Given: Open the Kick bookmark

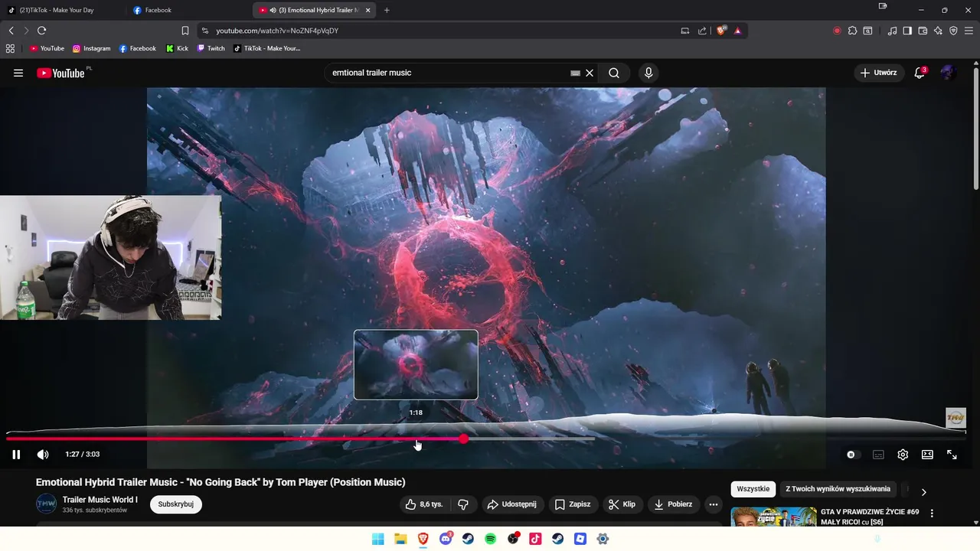Looking at the screenshot, I should click(x=177, y=48).
